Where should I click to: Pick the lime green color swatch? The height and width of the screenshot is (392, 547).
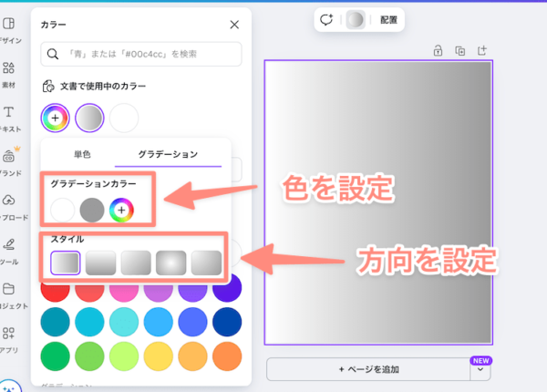click(124, 356)
